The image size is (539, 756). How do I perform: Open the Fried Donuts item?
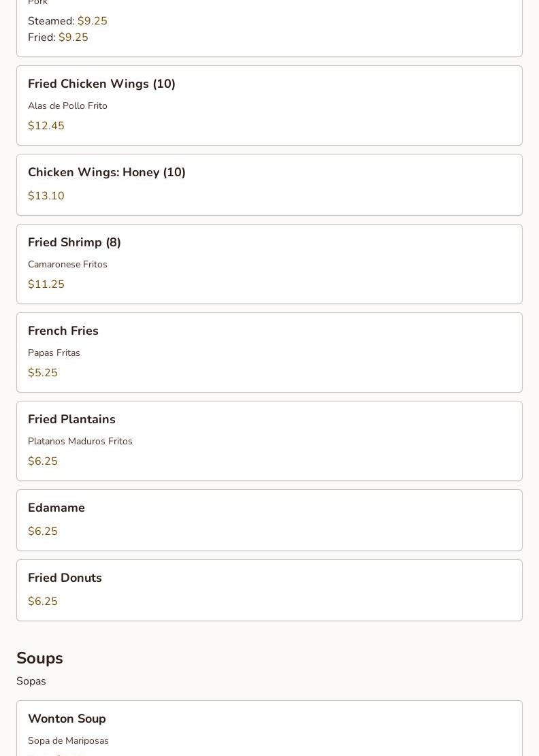click(x=65, y=578)
